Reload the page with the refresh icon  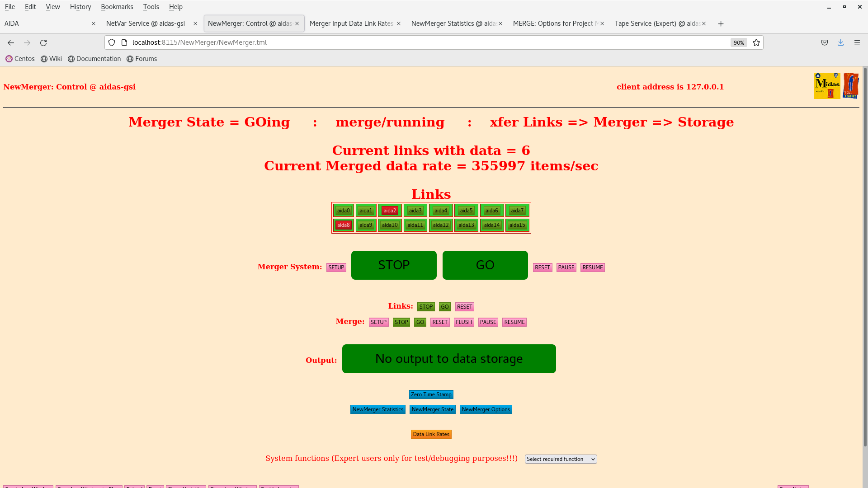(43, 42)
